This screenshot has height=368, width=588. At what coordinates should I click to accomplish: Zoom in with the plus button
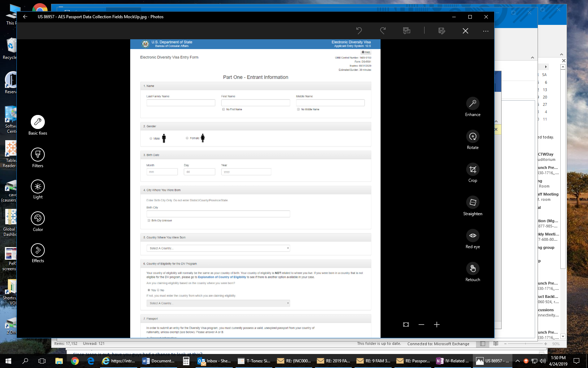(x=437, y=325)
